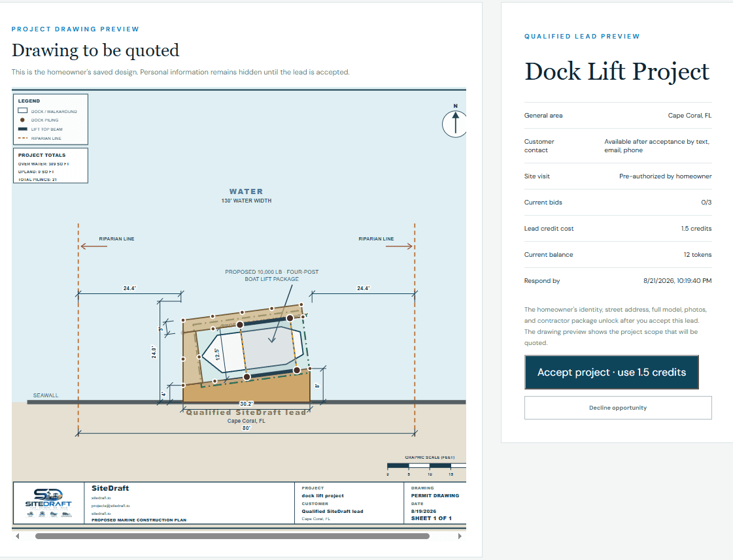Click the '130' WATER WIDTH' label
The image size is (733, 560).
pos(247,201)
